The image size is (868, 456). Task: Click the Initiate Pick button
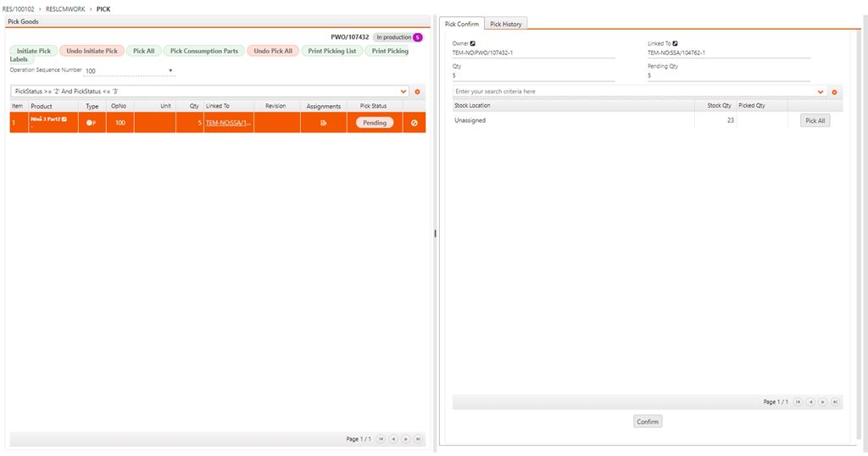point(34,51)
